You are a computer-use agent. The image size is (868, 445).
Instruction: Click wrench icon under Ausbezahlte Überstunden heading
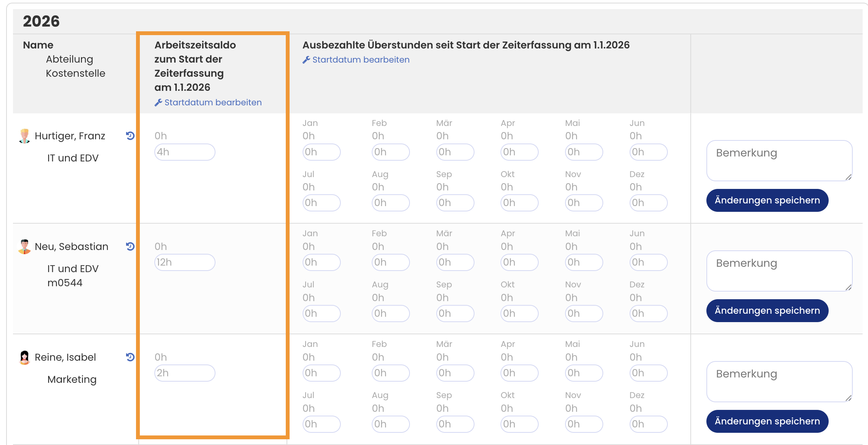coord(306,60)
